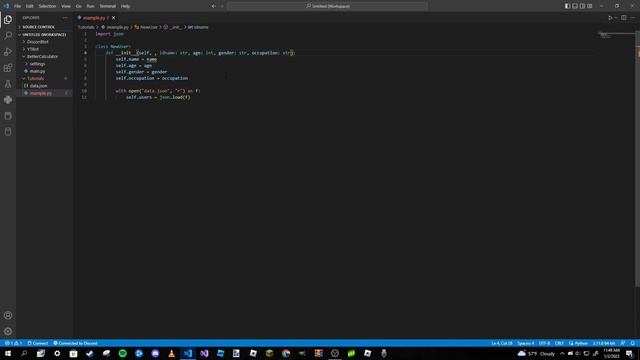The width and height of the screenshot is (640, 360).
Task: Open the Search view in activity bar
Action: point(8,36)
